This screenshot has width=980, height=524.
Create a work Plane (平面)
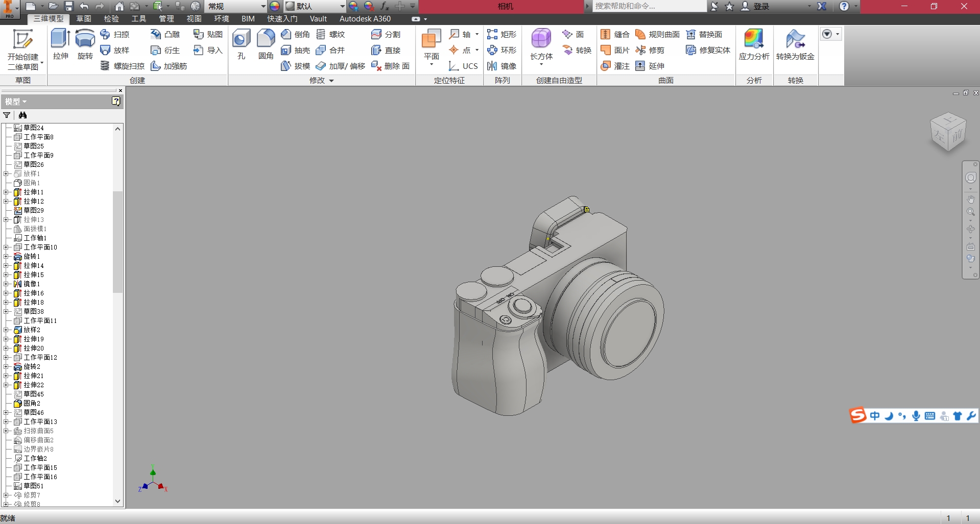coord(431,44)
